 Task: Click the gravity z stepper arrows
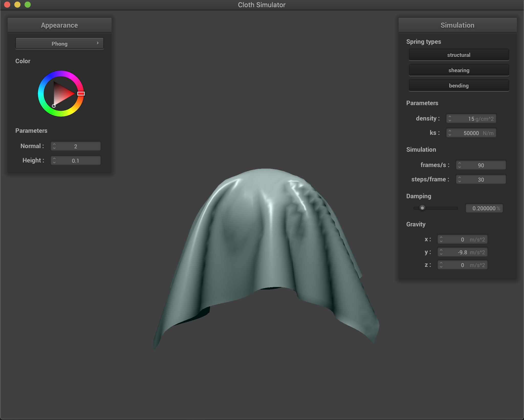click(441, 265)
